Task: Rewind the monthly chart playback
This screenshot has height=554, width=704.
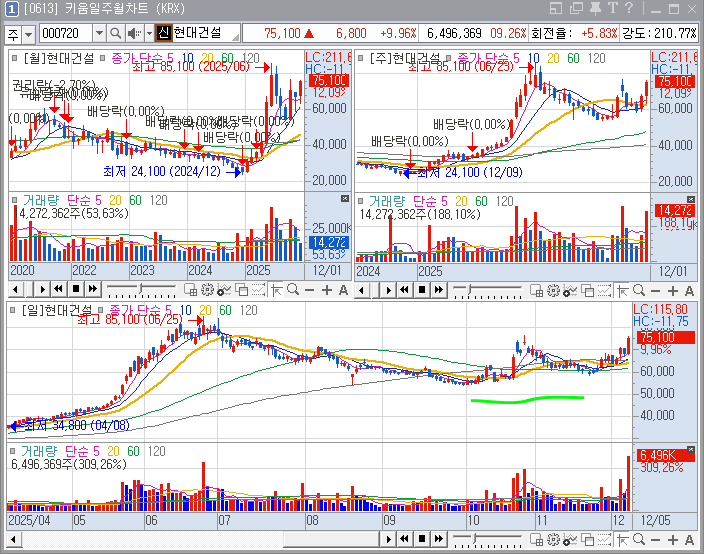Action: 58,290
